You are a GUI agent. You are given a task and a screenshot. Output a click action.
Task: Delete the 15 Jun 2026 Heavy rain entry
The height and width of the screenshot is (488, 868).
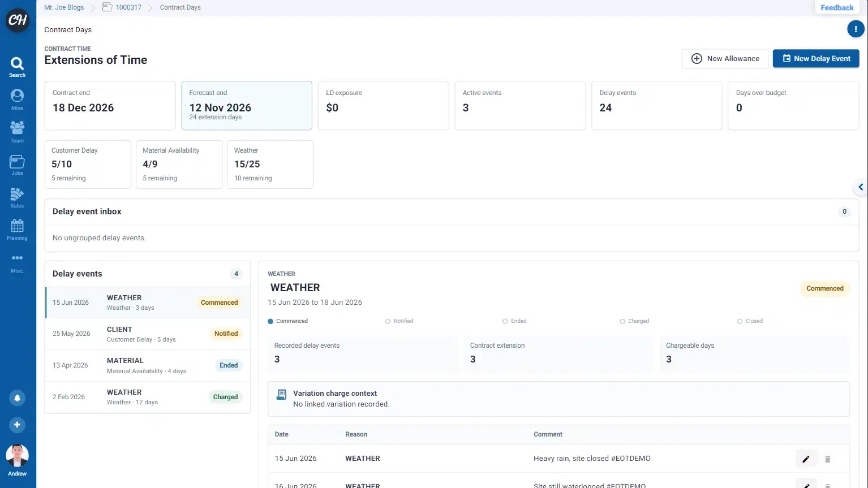tap(827, 459)
